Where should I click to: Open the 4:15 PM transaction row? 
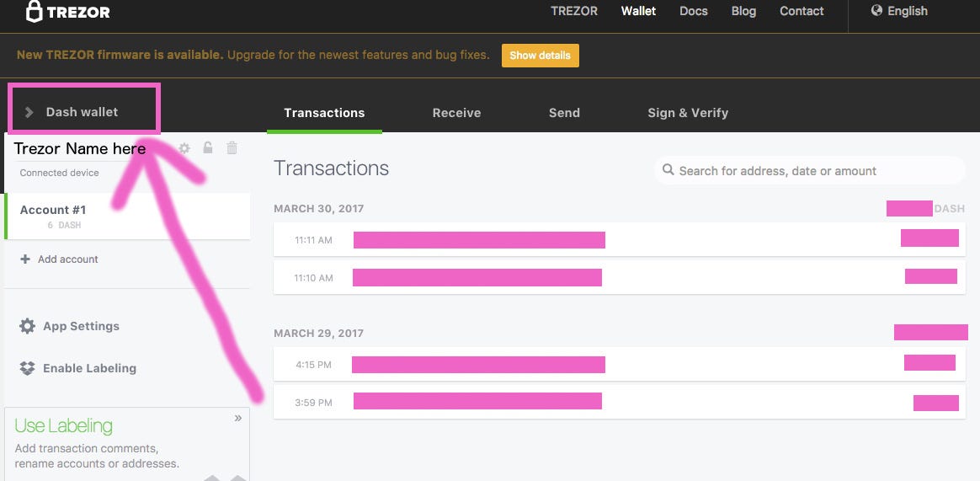coord(618,364)
